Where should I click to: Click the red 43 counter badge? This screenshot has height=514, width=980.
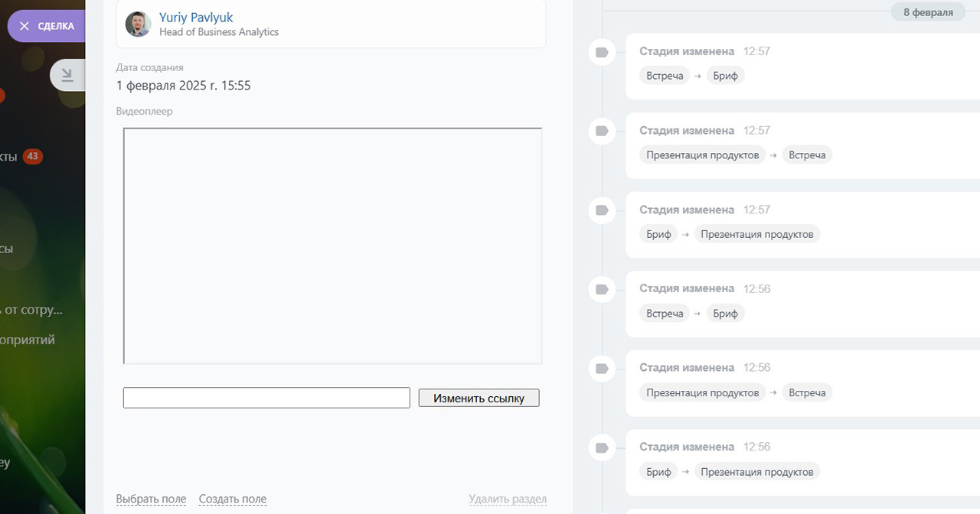(x=32, y=157)
